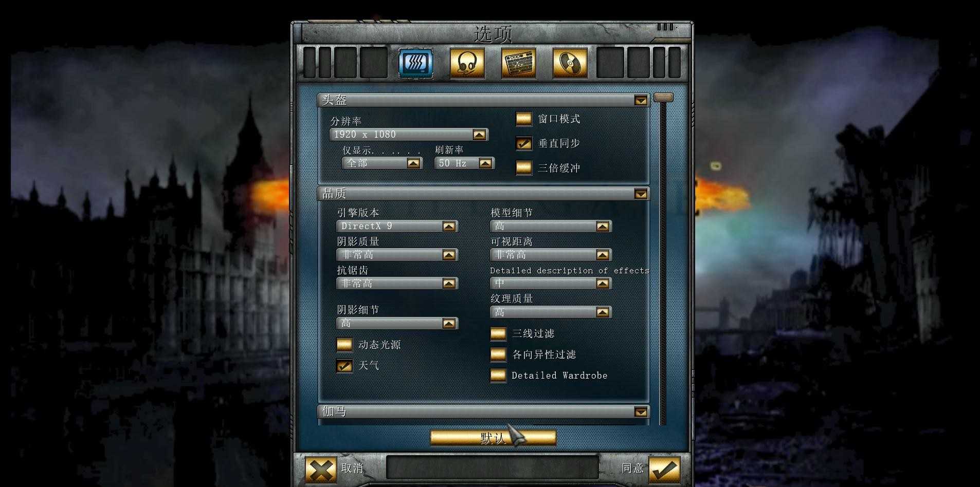This screenshot has width=980, height=487.
Task: Open the video settings monitor tab
Action: coord(415,64)
